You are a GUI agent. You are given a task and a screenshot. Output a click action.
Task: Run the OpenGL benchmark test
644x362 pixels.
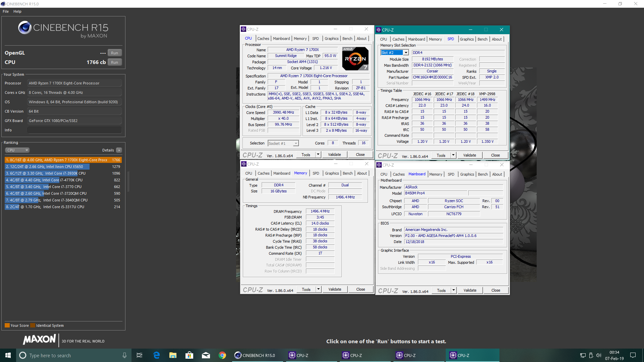tap(115, 53)
